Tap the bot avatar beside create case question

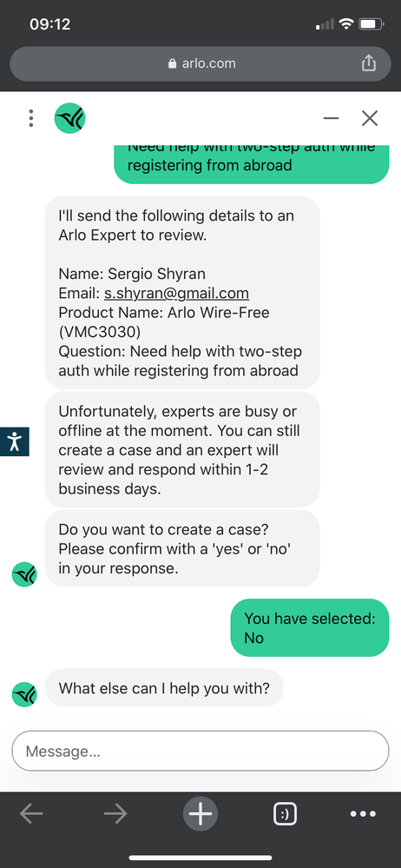pos(24,574)
